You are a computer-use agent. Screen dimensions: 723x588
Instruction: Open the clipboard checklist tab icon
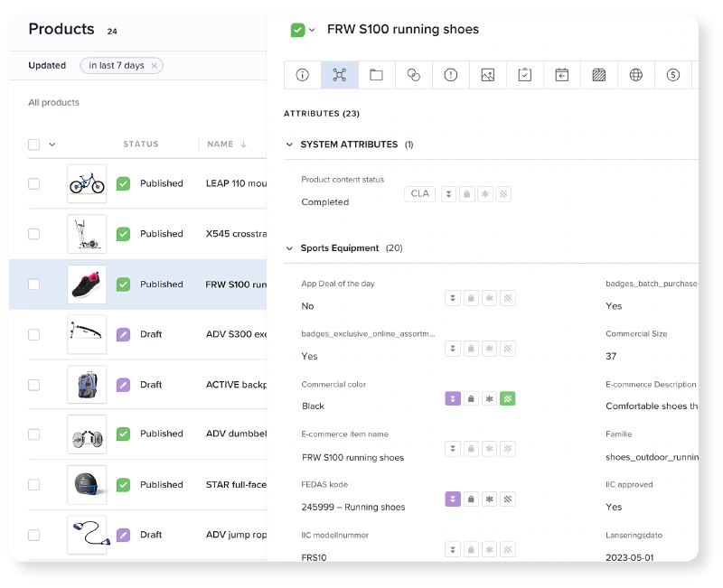(x=525, y=75)
